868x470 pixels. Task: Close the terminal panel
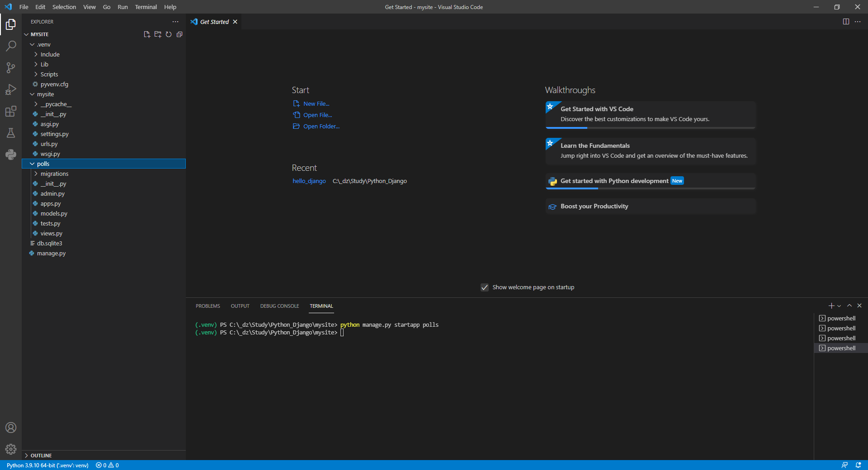[859, 306]
